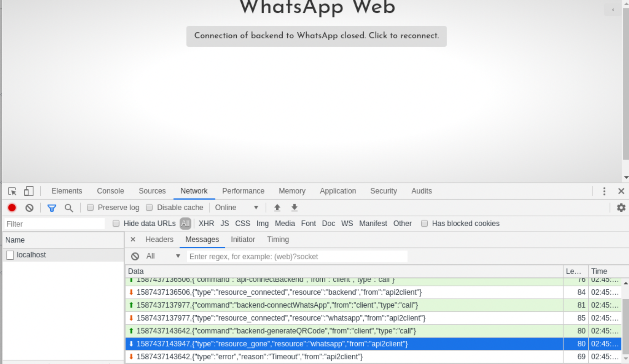629x364 pixels.
Task: Toggle the network filter funnel icon
Action: (52, 208)
